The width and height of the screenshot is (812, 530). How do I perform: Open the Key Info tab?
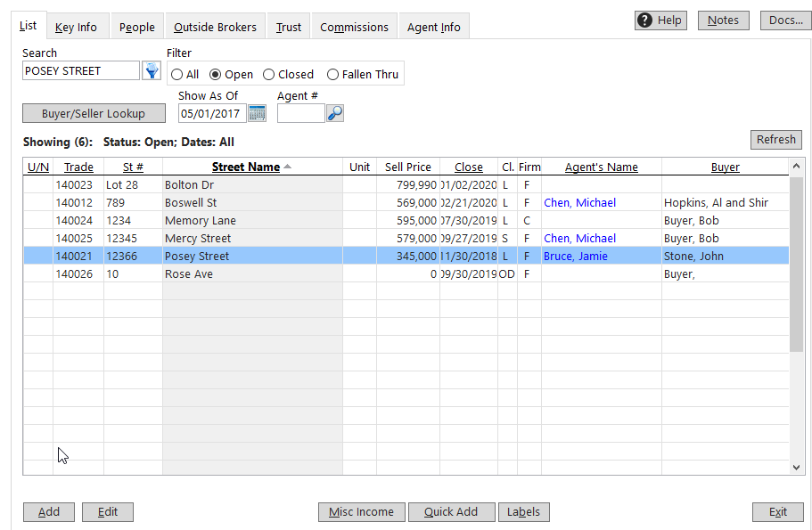click(77, 27)
